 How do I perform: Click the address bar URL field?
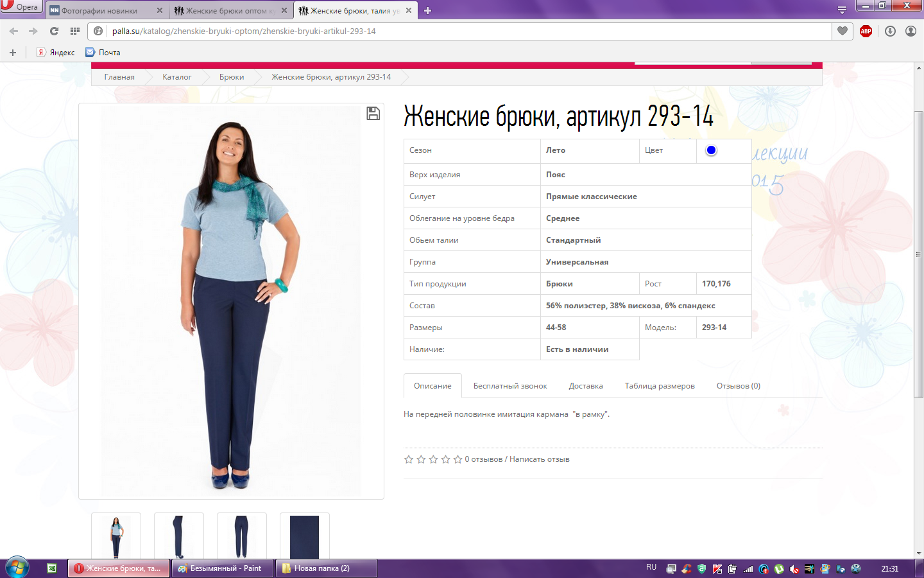point(449,31)
